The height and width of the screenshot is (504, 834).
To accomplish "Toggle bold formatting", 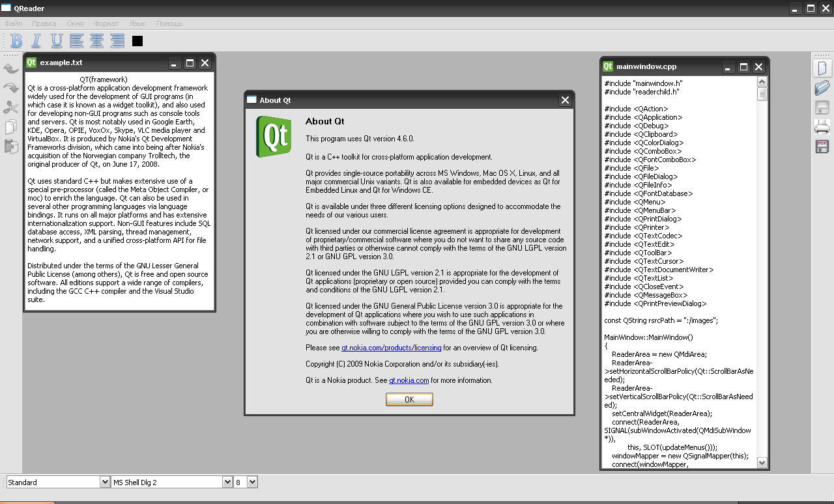I will 16,41.
